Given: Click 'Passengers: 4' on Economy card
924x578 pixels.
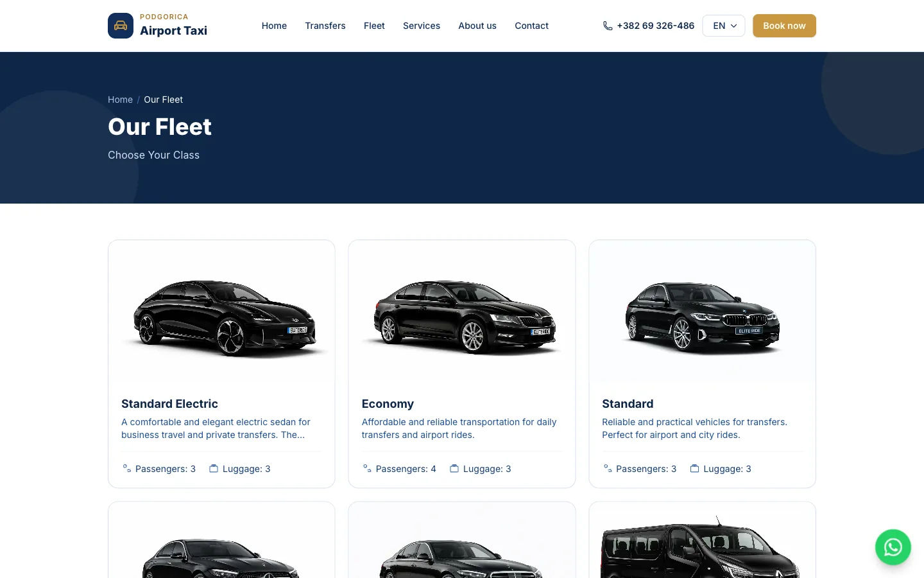Looking at the screenshot, I should pyautogui.click(x=406, y=469).
